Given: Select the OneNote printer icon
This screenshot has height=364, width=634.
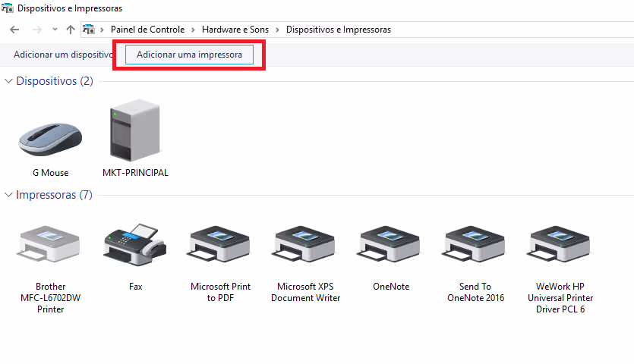Looking at the screenshot, I should point(389,244).
